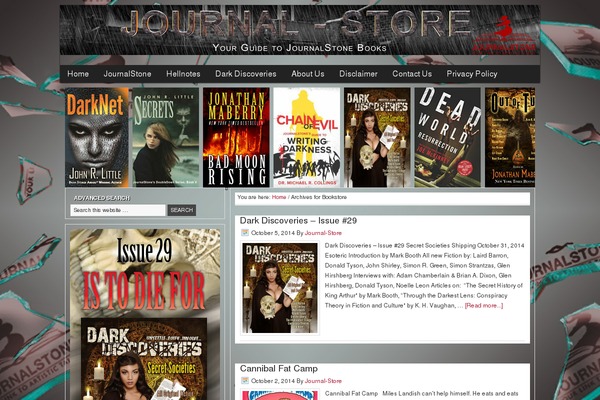Click the Journal-Store header banner
The width and height of the screenshot is (600, 400).
(x=300, y=30)
